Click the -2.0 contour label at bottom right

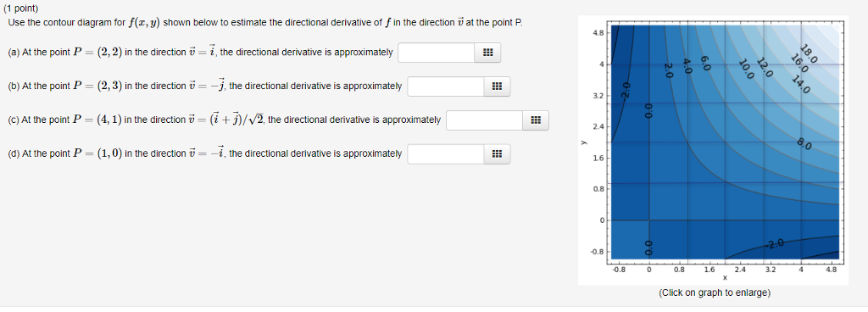(x=775, y=243)
